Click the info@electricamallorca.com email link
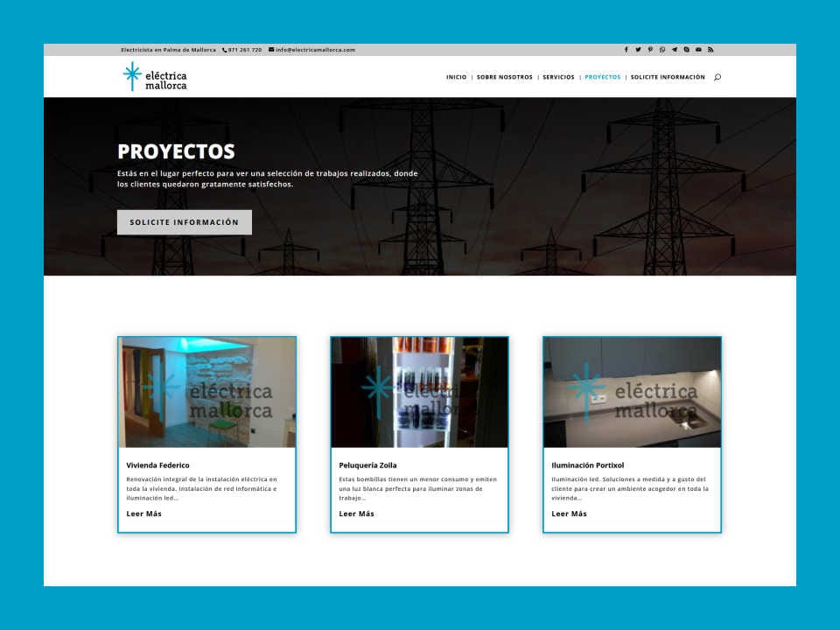The height and width of the screenshot is (630, 840). tap(315, 50)
